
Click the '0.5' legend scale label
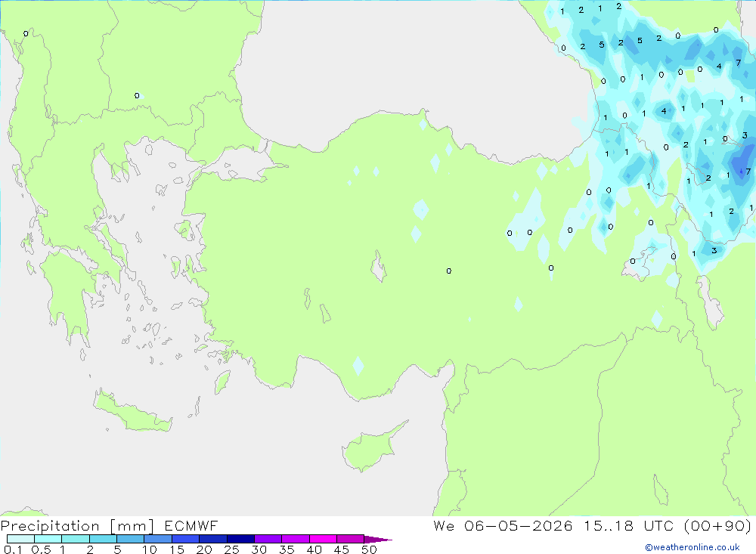coord(41,549)
